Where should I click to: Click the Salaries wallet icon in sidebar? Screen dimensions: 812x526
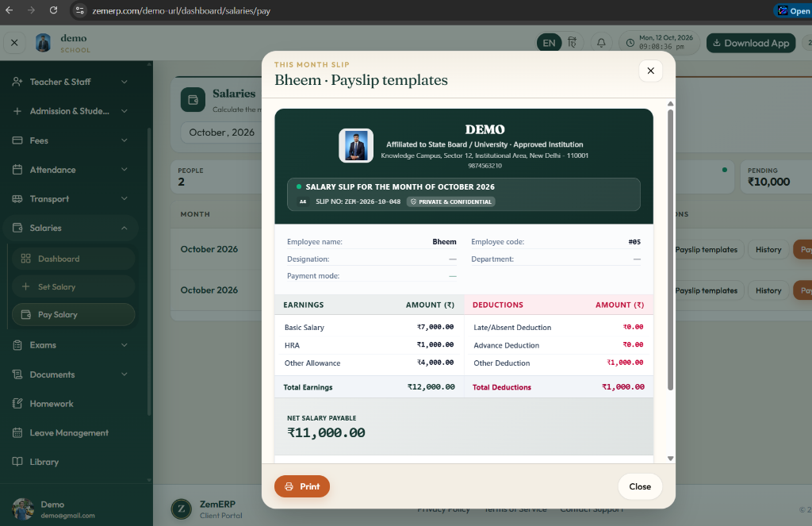click(x=17, y=228)
